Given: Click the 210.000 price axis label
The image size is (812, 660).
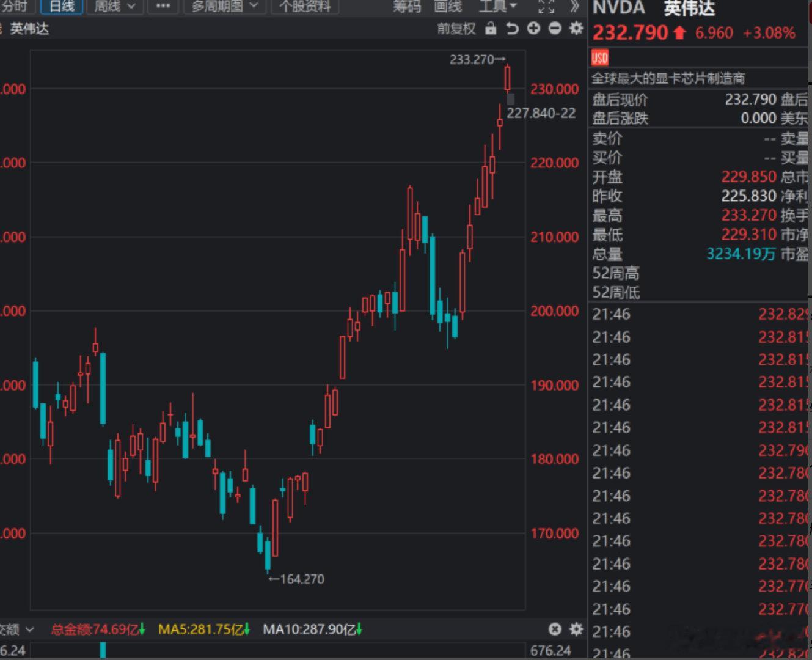Looking at the screenshot, I should pos(554,237).
